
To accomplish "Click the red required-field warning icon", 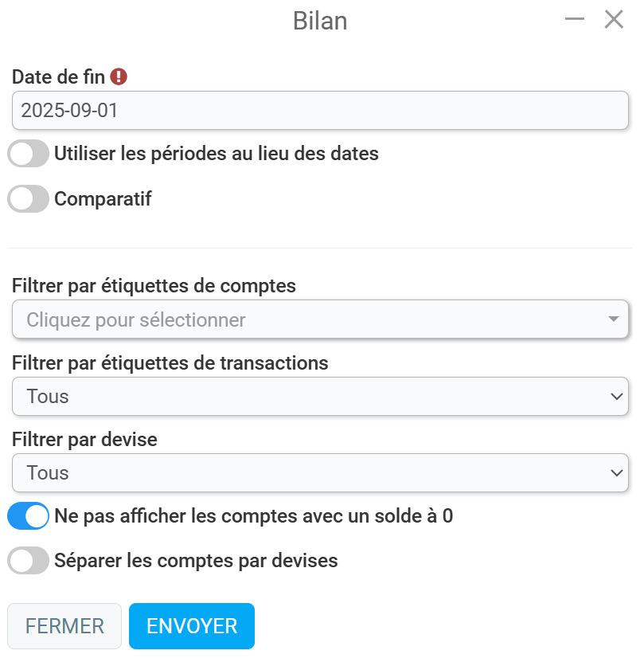I will pyautogui.click(x=119, y=76).
